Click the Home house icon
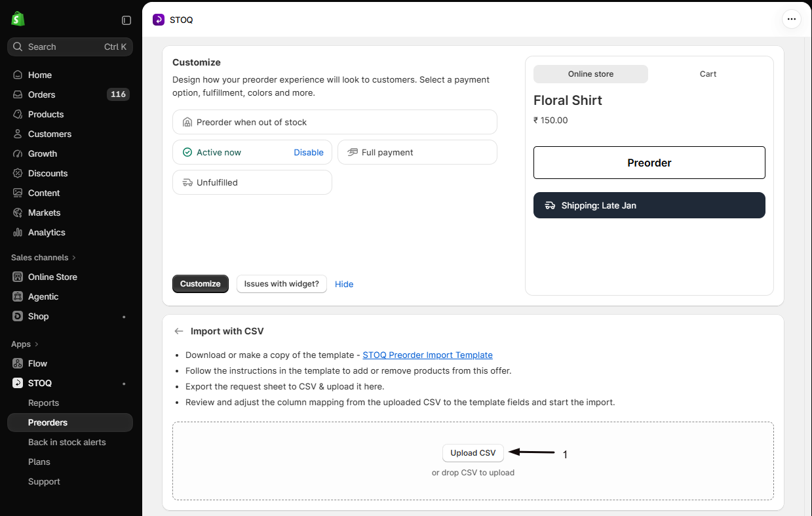Viewport: 812px width, 516px height. (18, 75)
